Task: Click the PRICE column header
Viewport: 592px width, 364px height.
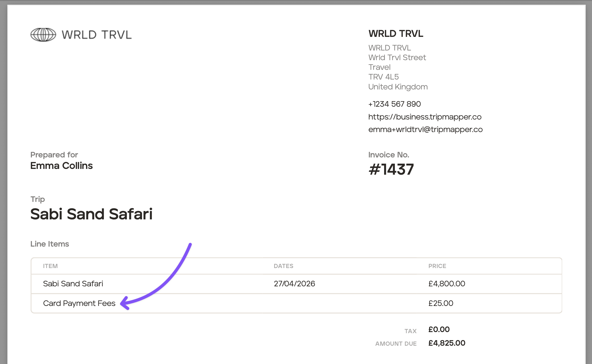Action: click(x=437, y=266)
